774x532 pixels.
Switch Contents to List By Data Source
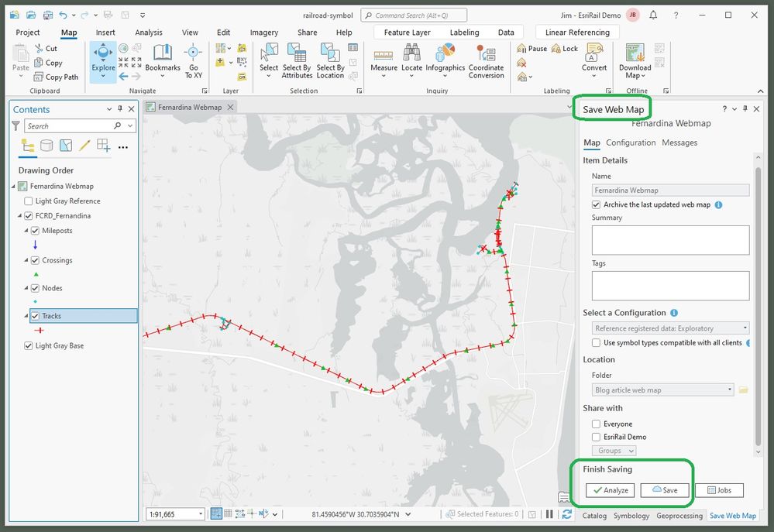coord(46,146)
